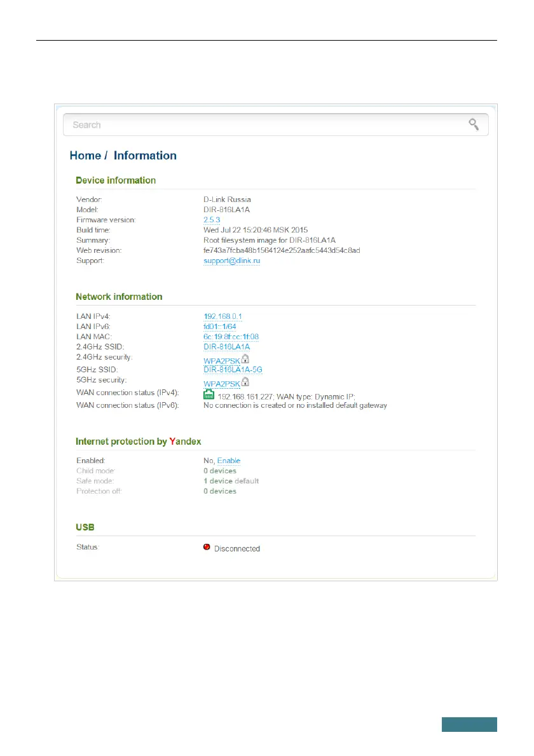534x756 pixels.
Task: Click the teal page marker box
Action: pyautogui.click(x=470, y=724)
